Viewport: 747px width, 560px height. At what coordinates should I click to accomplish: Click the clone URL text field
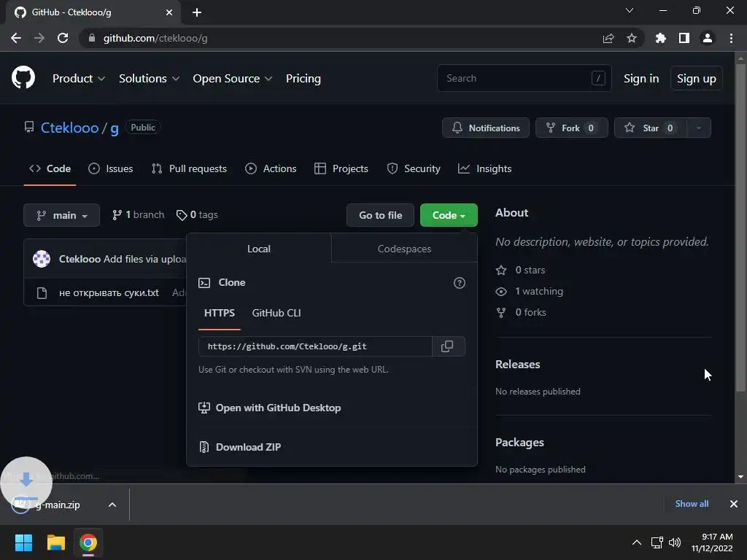pyautogui.click(x=315, y=346)
